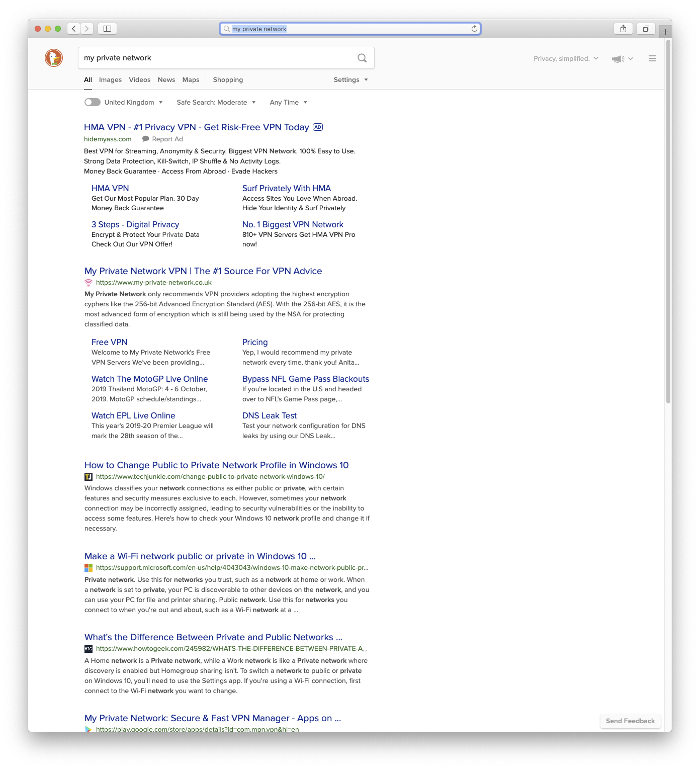Open the support.microsoft.com URL link
The image size is (700, 769).
[232, 568]
